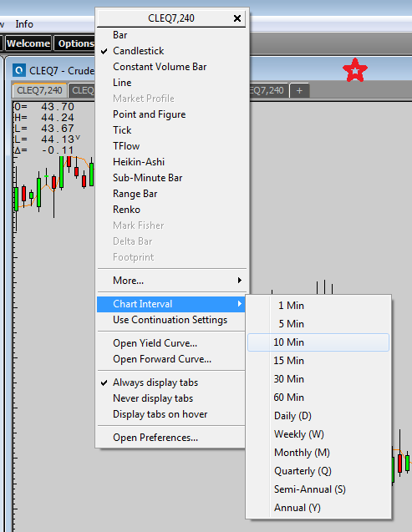Select Tick chart type
The image size is (412, 532).
pos(171,130)
